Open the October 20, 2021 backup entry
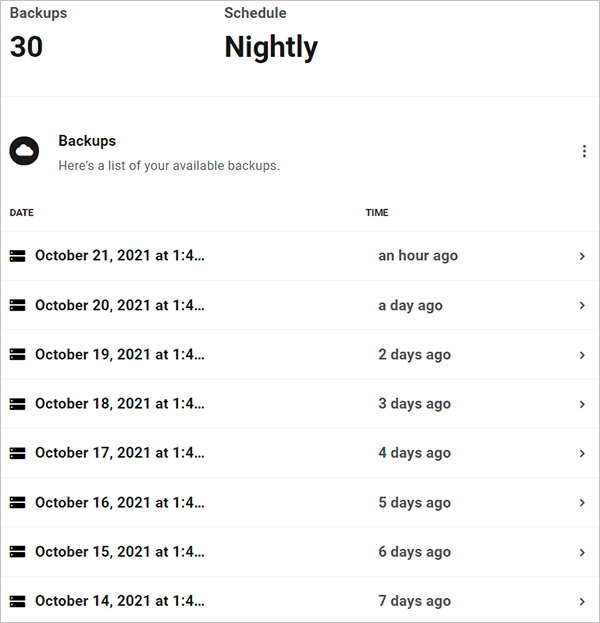 click(119, 305)
